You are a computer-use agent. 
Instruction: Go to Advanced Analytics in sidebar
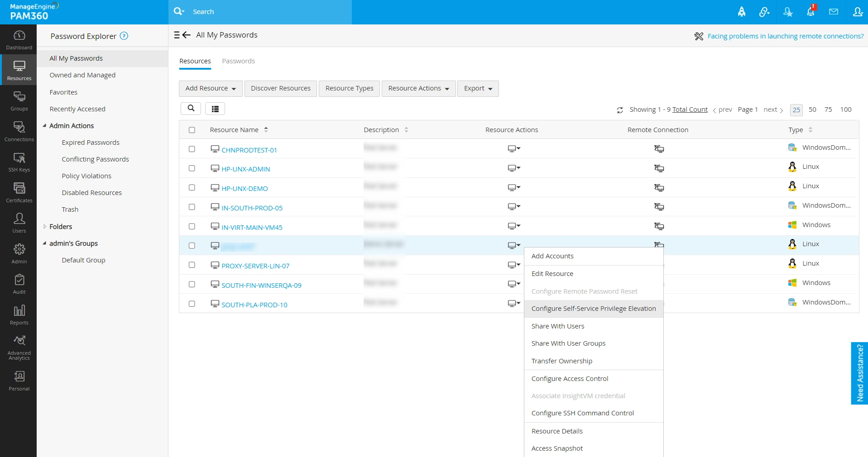tap(19, 348)
